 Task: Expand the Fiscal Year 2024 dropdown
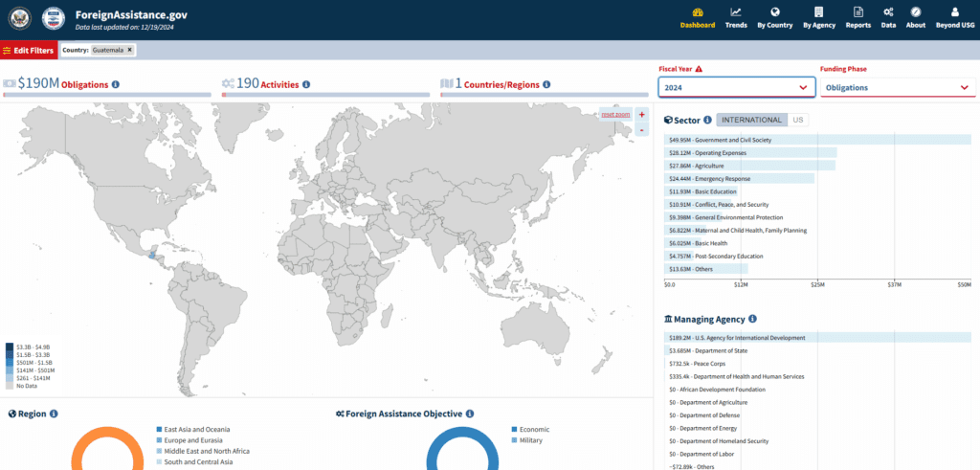736,87
